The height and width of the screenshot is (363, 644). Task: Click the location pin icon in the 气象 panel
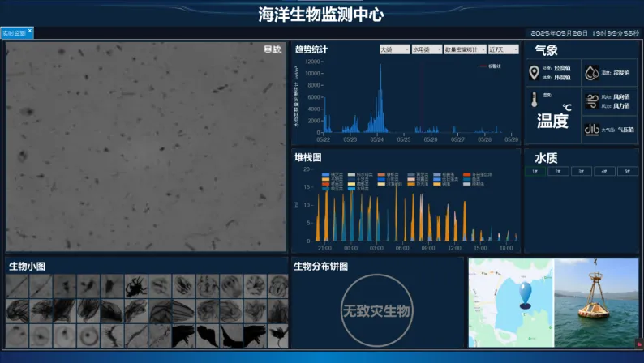click(x=534, y=73)
